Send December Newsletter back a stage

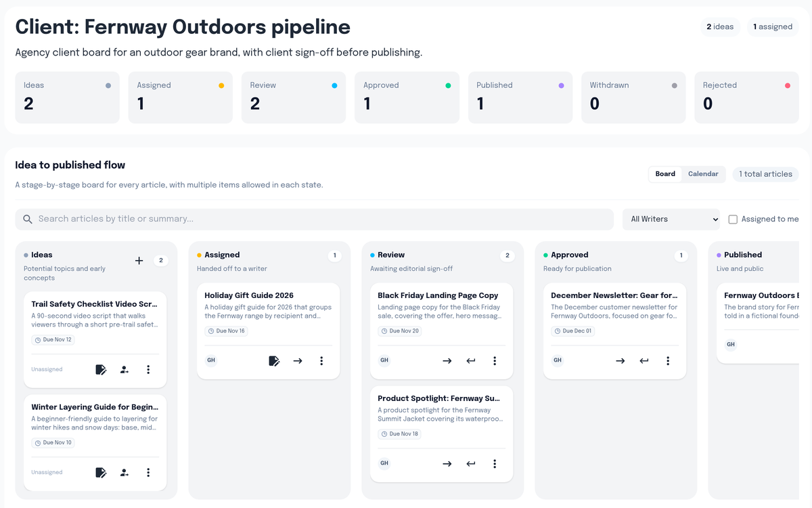[644, 361]
